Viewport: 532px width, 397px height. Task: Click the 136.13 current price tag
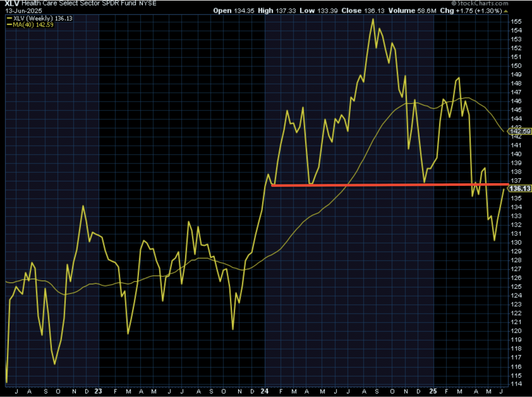[x=520, y=188]
